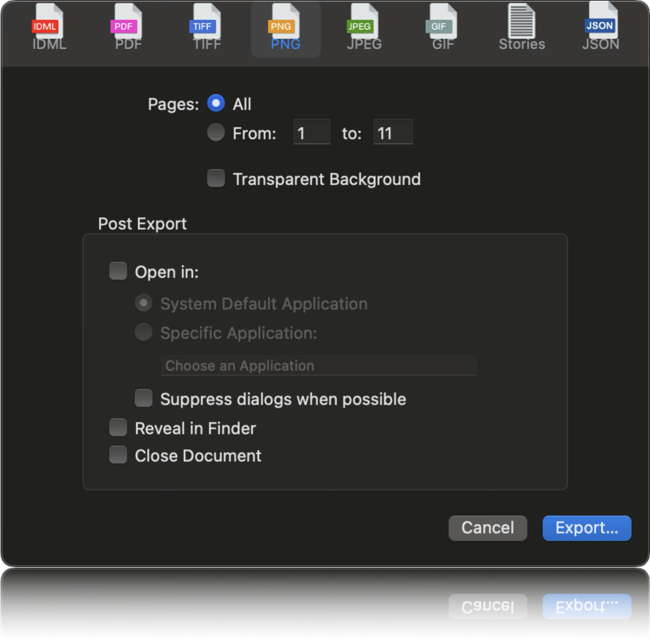Choose the GIF export format icon
The width and height of the screenshot is (650, 644).
tap(442, 27)
